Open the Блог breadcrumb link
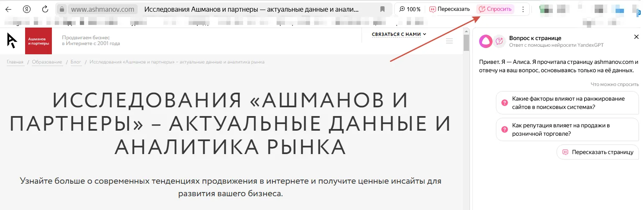The image size is (644, 210). (x=76, y=62)
